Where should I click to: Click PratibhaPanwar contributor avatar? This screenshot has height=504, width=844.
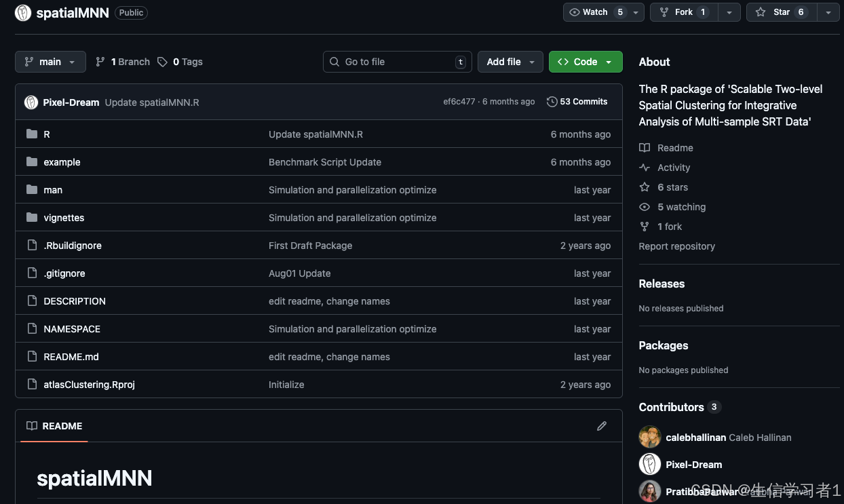coord(650,491)
